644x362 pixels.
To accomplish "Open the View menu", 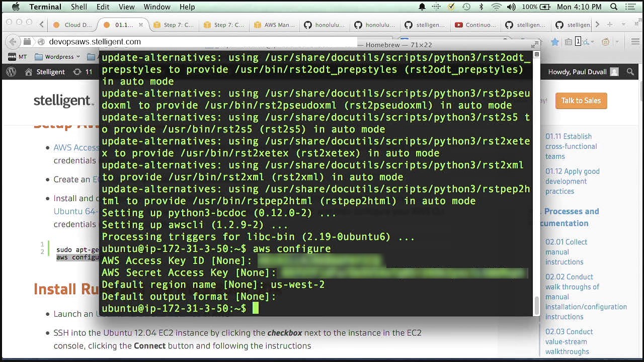I will 126,7.
